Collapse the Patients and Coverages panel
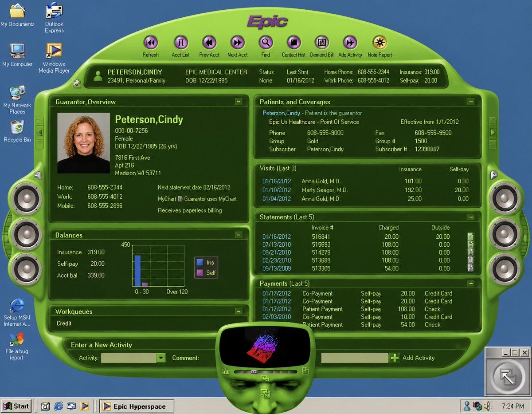 point(471,102)
